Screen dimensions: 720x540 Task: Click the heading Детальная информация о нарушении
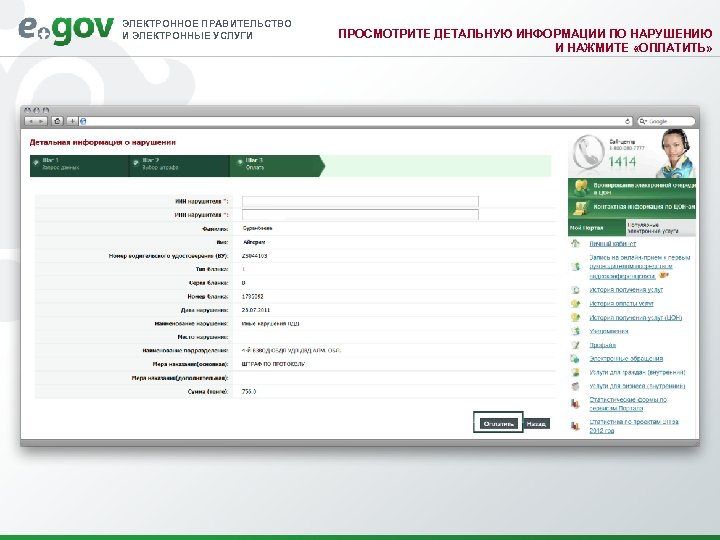(102, 142)
